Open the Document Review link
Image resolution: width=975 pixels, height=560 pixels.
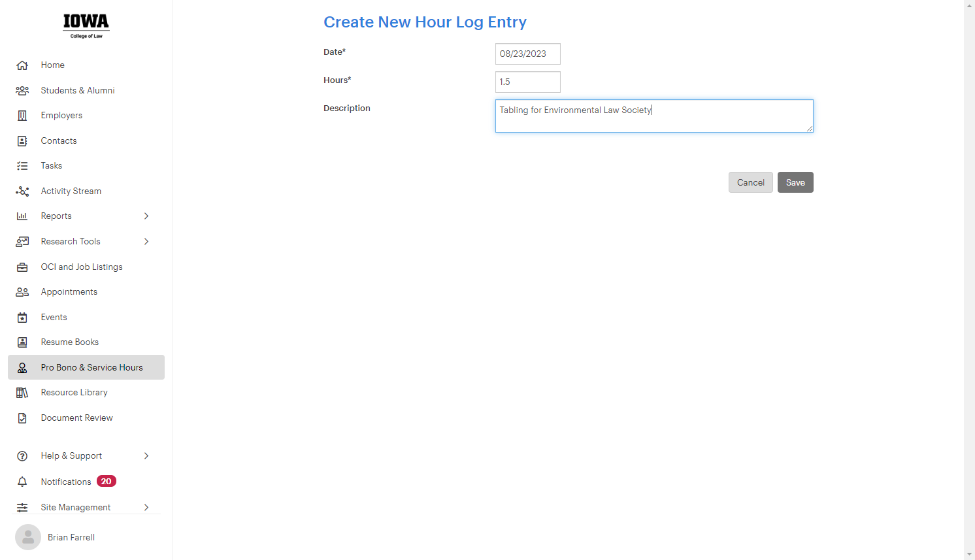pos(77,418)
